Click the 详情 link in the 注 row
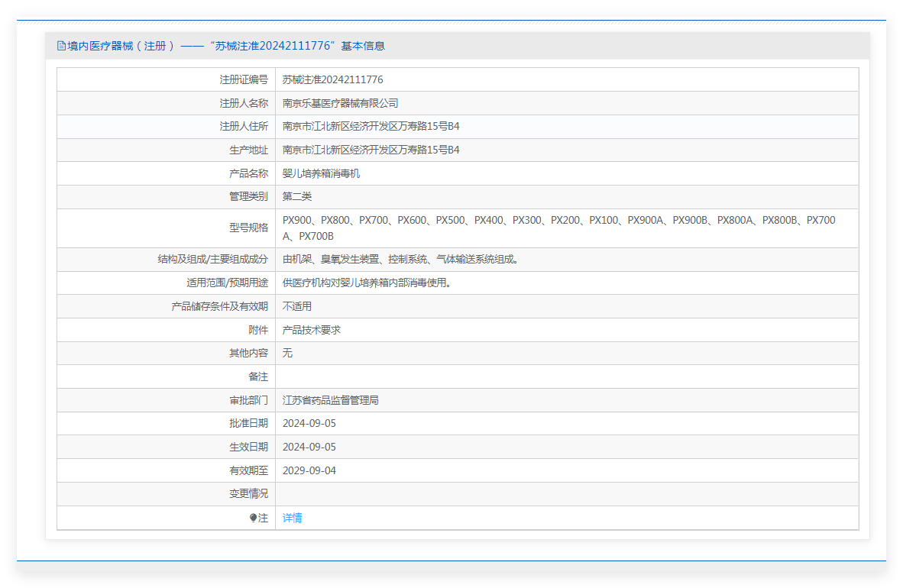The height and width of the screenshot is (588, 903). point(292,518)
